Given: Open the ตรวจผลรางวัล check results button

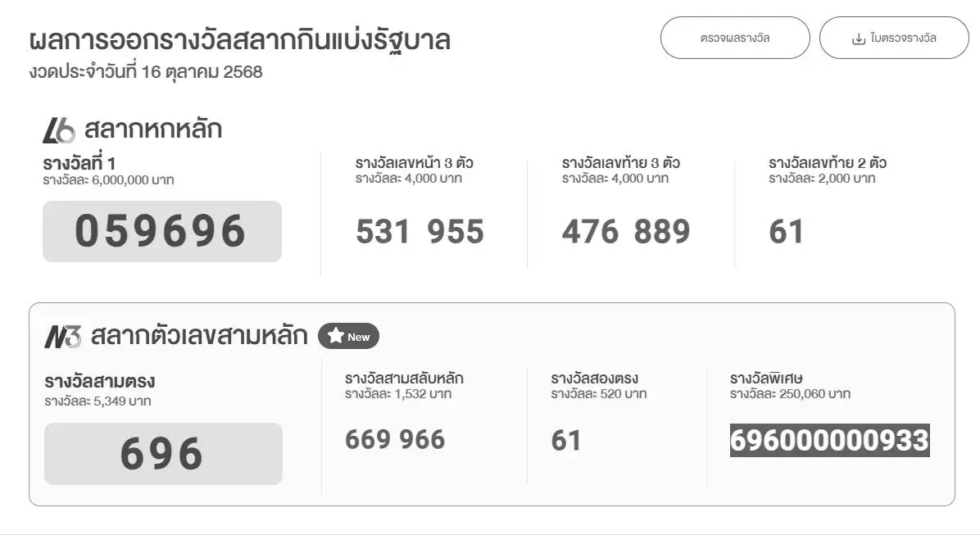Looking at the screenshot, I should coord(734,38).
